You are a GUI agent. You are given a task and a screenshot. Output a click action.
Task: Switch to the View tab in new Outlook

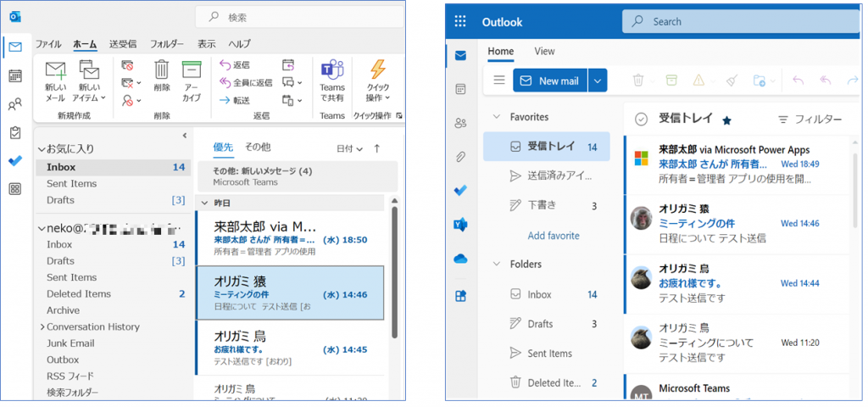pos(545,51)
